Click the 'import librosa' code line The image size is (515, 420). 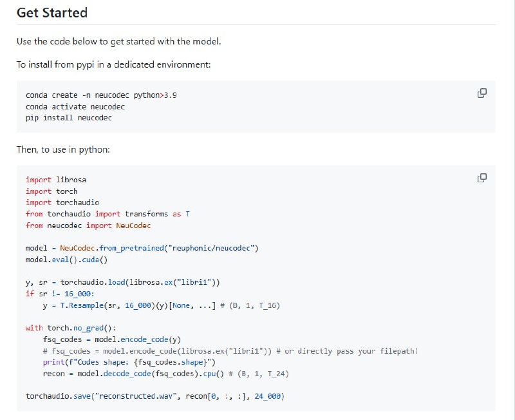pos(55,180)
